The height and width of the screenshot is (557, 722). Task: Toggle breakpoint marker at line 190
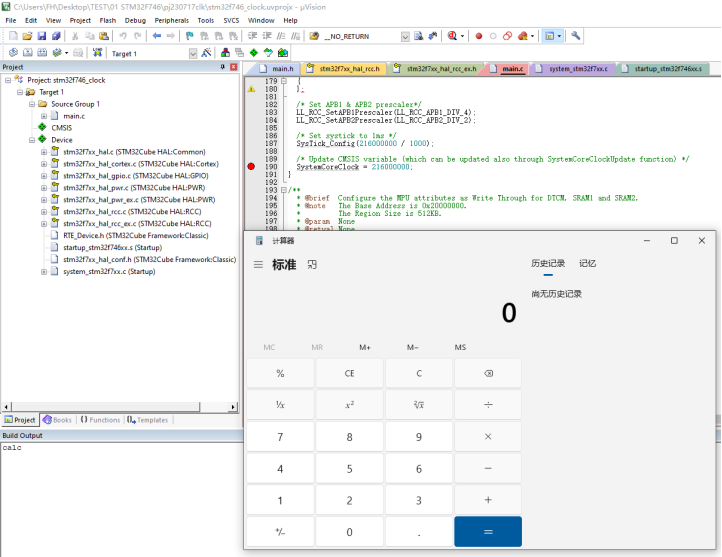[x=251, y=166]
